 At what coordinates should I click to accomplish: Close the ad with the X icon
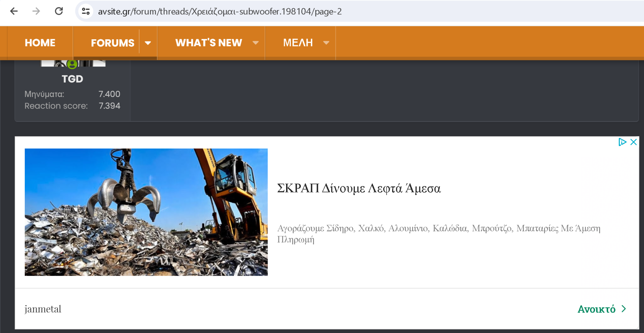coord(634,142)
